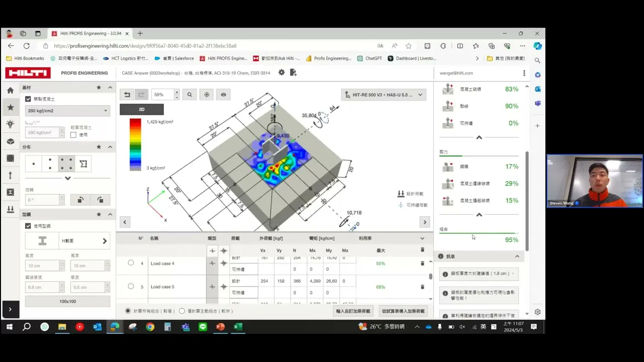This screenshot has width=644, height=362.
Task: Delete Load case 5 with the trash icon
Action: pos(422,287)
